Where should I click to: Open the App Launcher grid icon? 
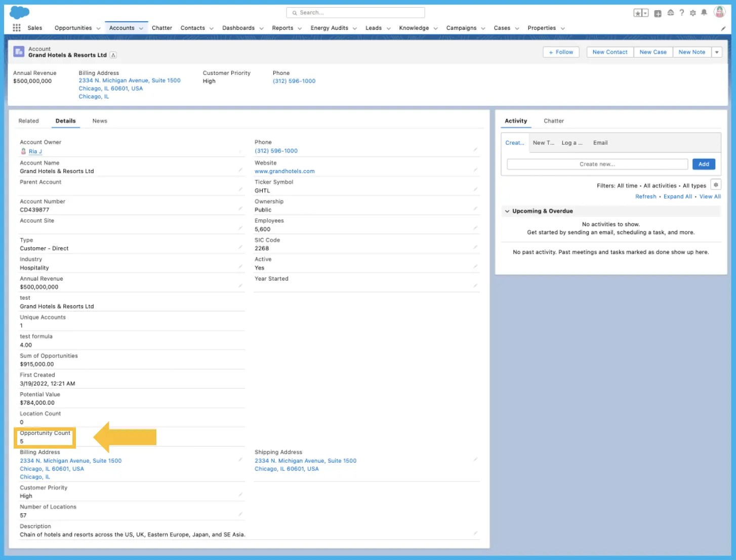point(17,27)
